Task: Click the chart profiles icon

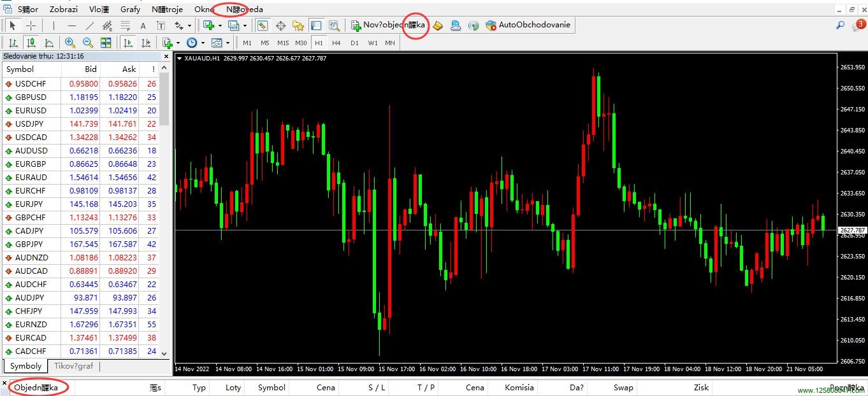Action: tap(233, 25)
